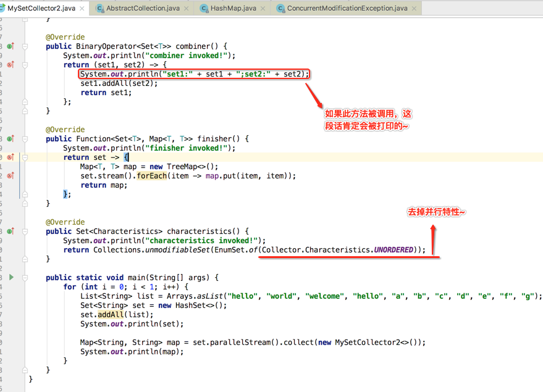The image size is (543, 392).
Task: Click 'Arrays.asList' in the list declaration
Action: pos(195,296)
